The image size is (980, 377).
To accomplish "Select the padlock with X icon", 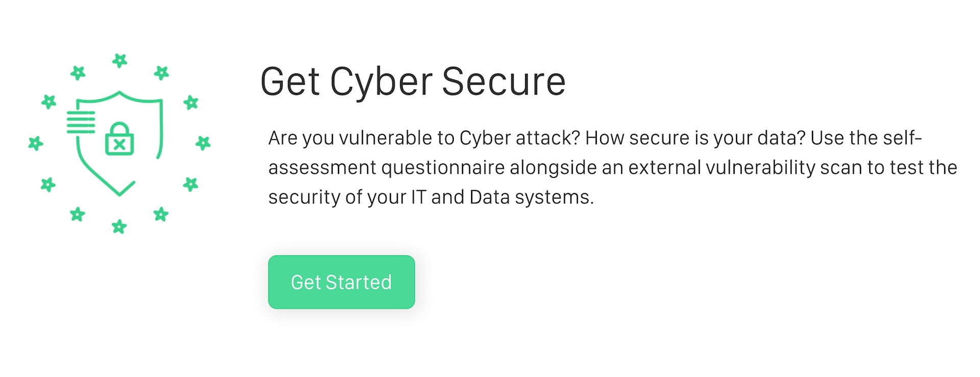I will pyautogui.click(x=119, y=139).
